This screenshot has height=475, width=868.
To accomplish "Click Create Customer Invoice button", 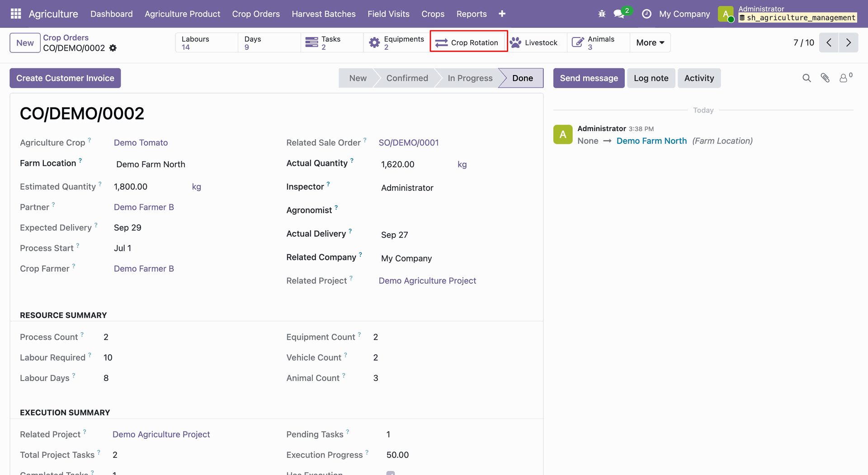I will point(65,78).
